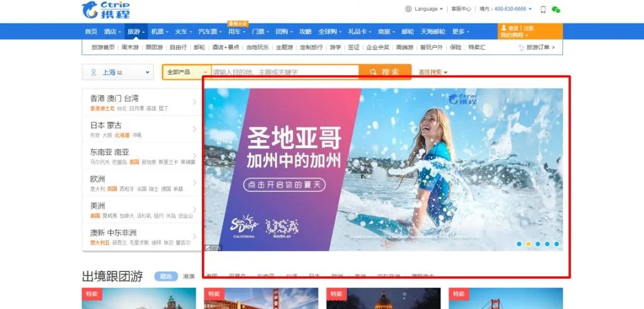Expand 高级搜索 advanced search
The height and width of the screenshot is (309, 644).
pyautogui.click(x=433, y=72)
